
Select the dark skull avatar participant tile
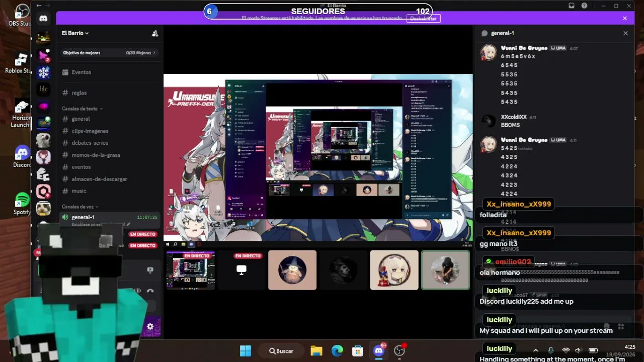(343, 270)
